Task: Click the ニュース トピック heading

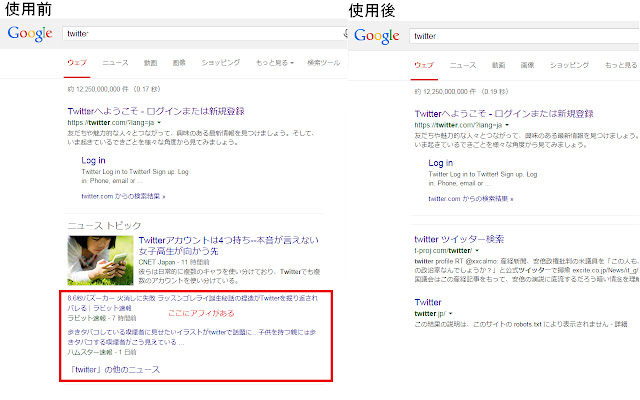Action: click(x=104, y=225)
